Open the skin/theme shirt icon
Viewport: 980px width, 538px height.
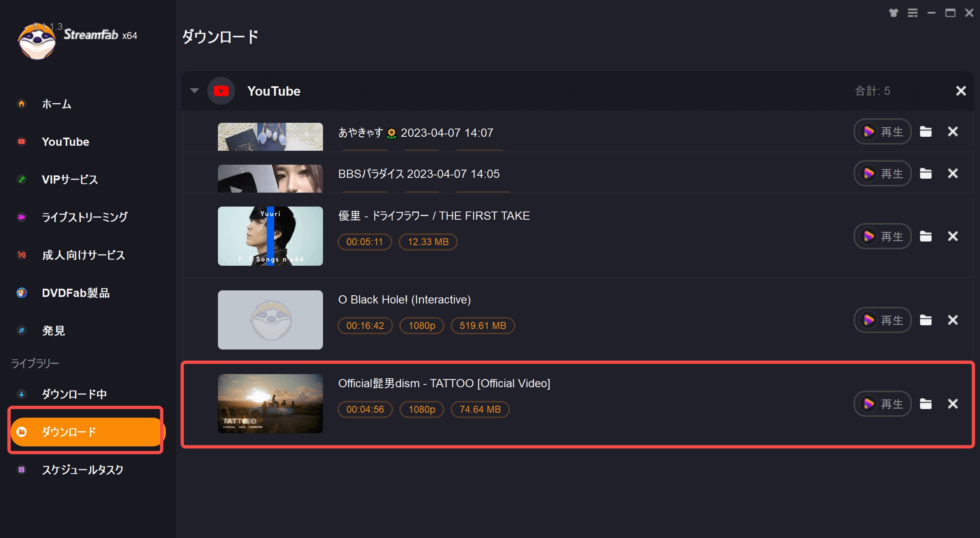(x=893, y=13)
